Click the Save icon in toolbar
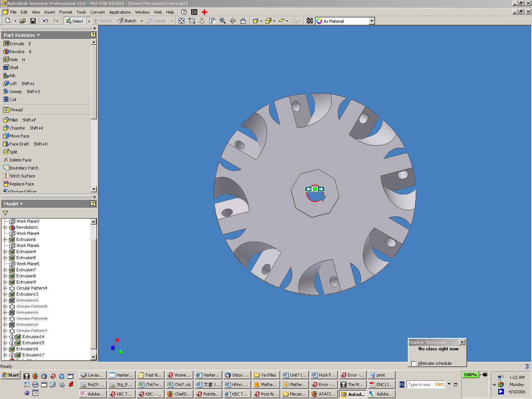532x399 pixels. (33, 21)
